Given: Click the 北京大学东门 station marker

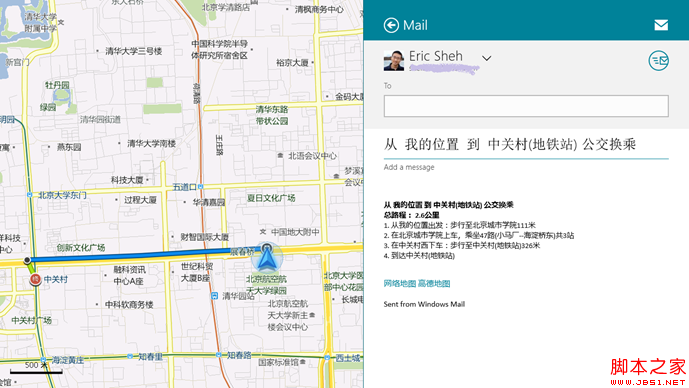Looking at the screenshot, I should coord(29,195).
